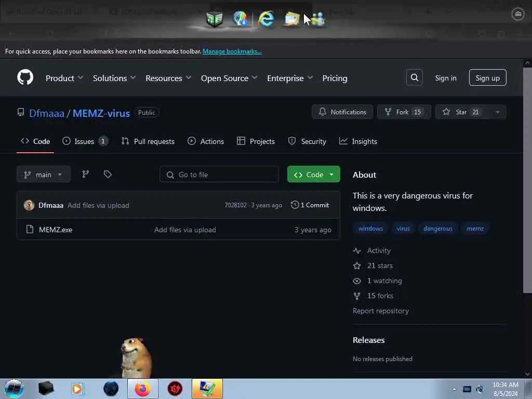Screen dimensions: 532x399
Task: Open the red gear taskbar app icon
Action: [175, 389]
